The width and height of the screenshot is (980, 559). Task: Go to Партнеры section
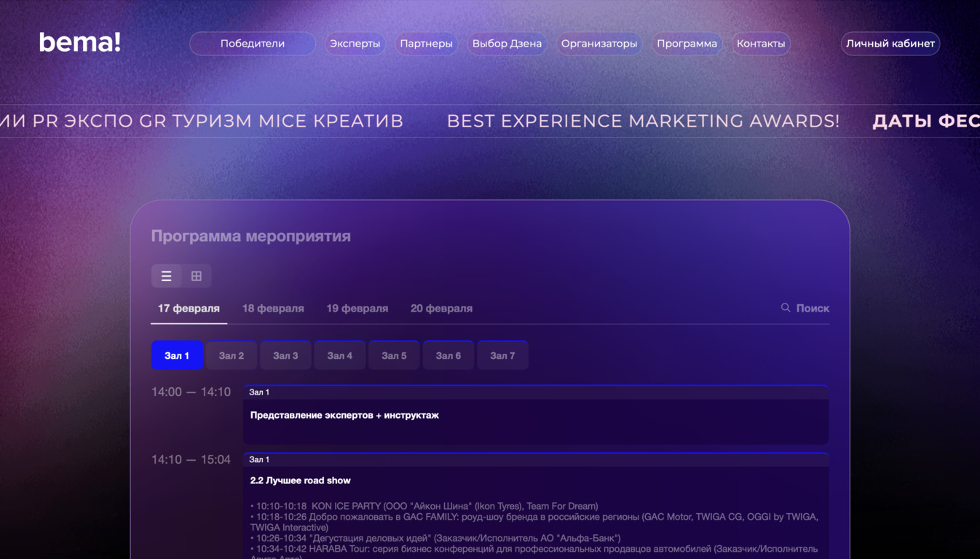pyautogui.click(x=426, y=44)
